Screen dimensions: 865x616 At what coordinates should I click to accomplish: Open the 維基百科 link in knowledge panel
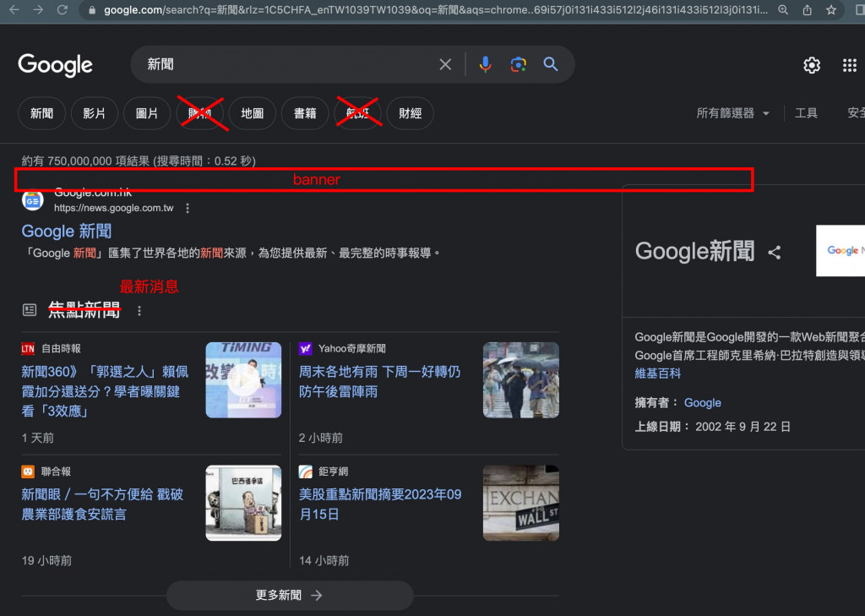(657, 373)
